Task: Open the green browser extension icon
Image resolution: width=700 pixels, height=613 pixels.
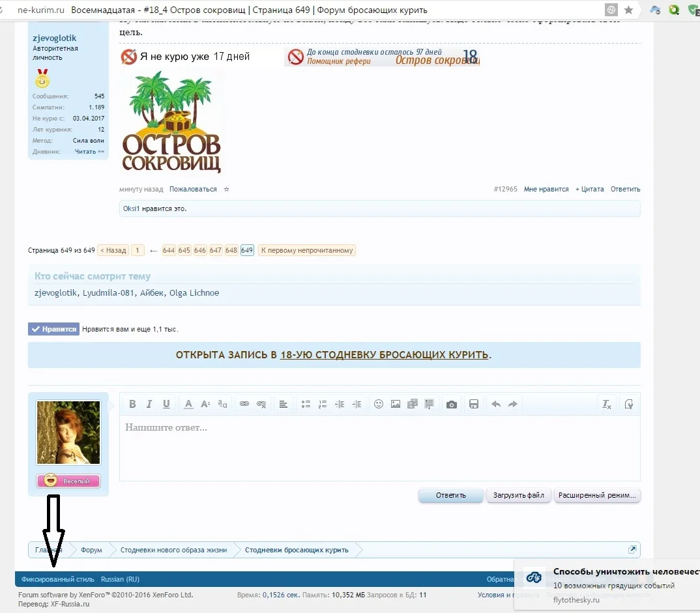Action: [674, 10]
